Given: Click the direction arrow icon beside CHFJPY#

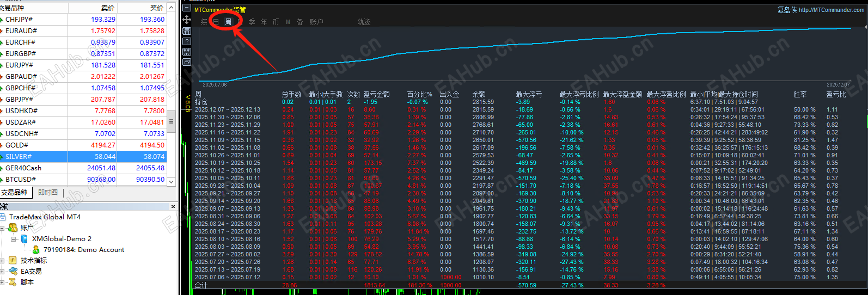Looking at the screenshot, I should tap(1, 19).
